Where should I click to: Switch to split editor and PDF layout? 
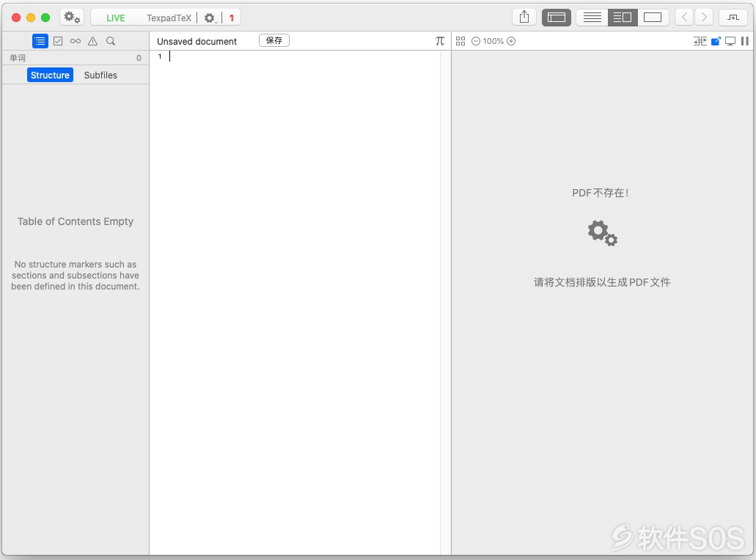coord(623,18)
